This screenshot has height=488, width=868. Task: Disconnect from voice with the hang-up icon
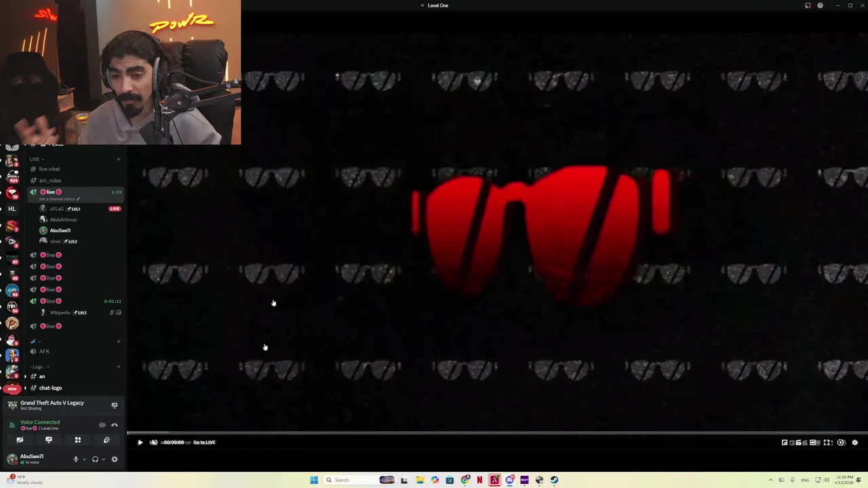point(114,425)
